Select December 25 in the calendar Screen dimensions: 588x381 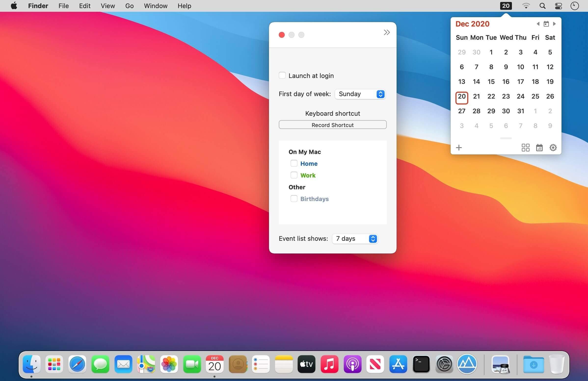[535, 96]
